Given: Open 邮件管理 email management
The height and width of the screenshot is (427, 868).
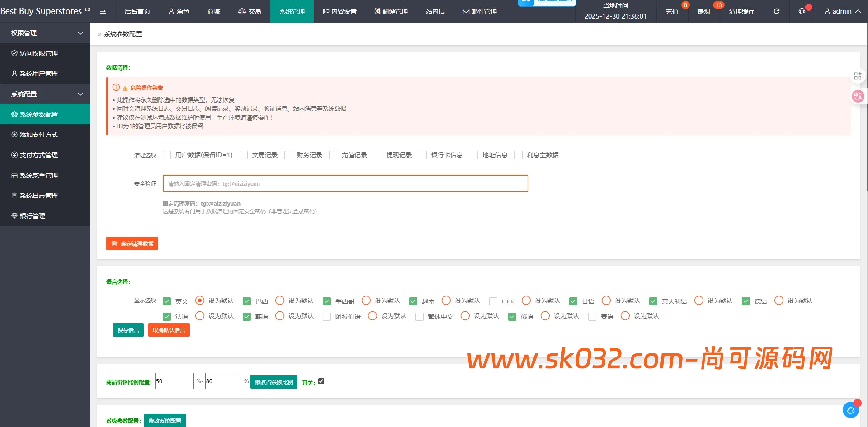Looking at the screenshot, I should pyautogui.click(x=479, y=11).
